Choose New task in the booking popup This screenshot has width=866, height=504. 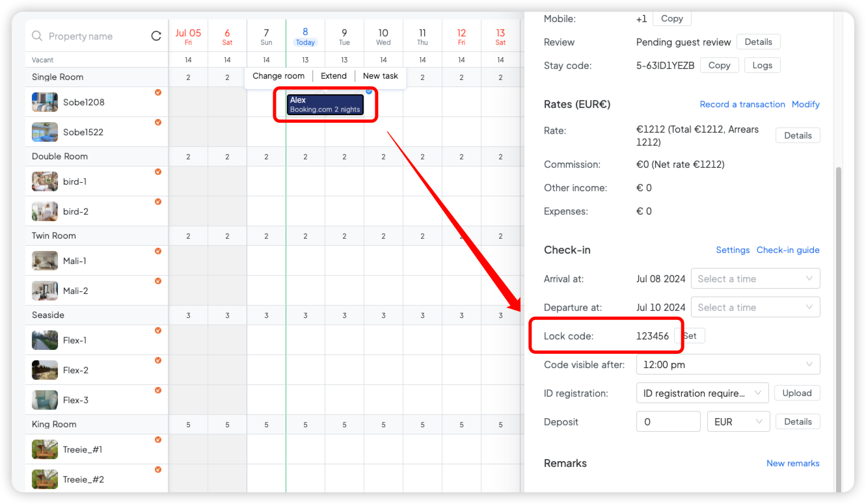pyautogui.click(x=381, y=76)
